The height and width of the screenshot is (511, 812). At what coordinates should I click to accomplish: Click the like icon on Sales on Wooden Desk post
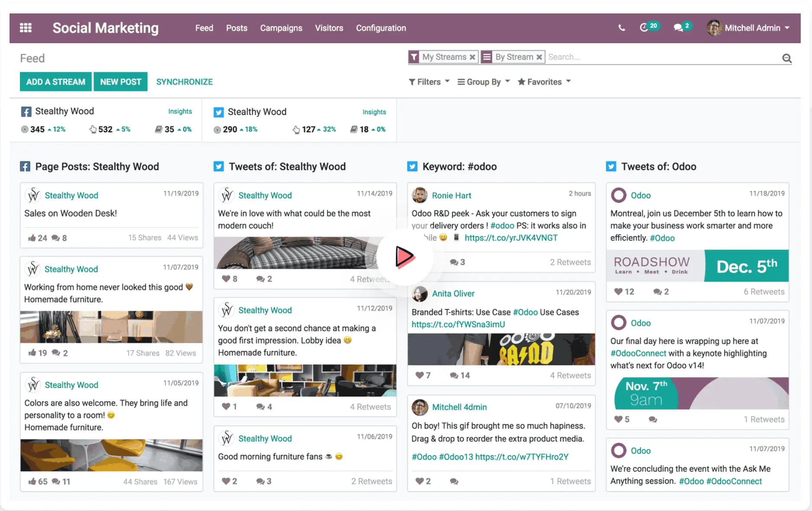point(32,238)
